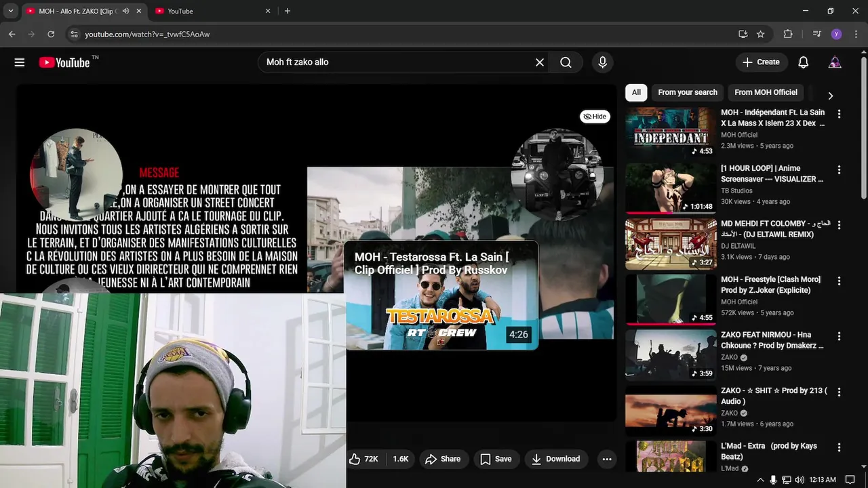
Task: Open the YouTube account avatar menu
Action: pyautogui.click(x=835, y=62)
